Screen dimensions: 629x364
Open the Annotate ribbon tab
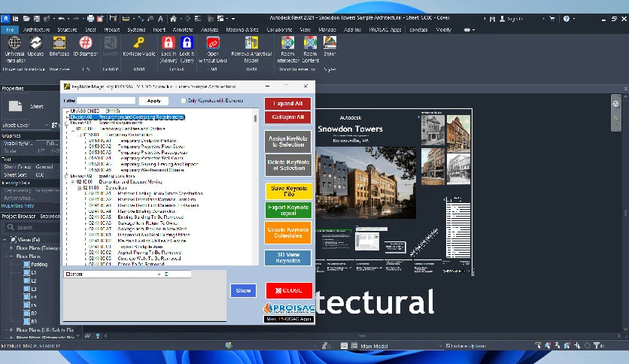click(x=183, y=29)
